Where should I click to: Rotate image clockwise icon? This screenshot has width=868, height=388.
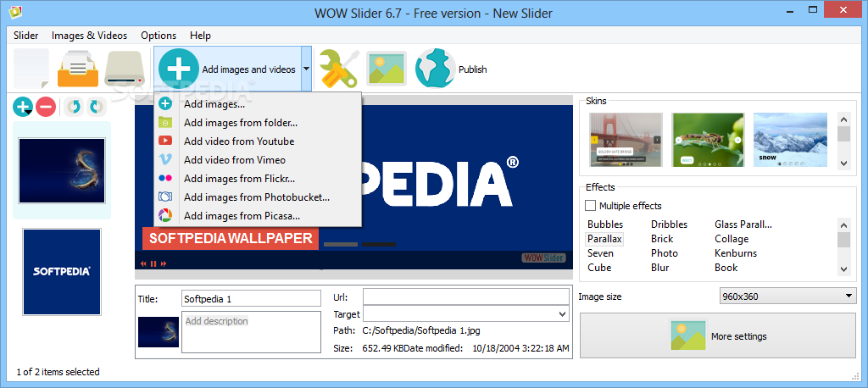(x=96, y=106)
